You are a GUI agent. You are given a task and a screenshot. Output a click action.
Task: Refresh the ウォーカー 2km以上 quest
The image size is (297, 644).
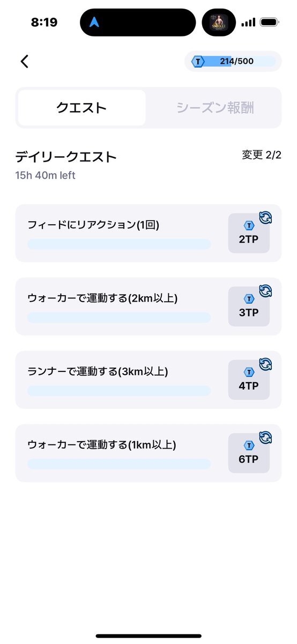click(265, 291)
